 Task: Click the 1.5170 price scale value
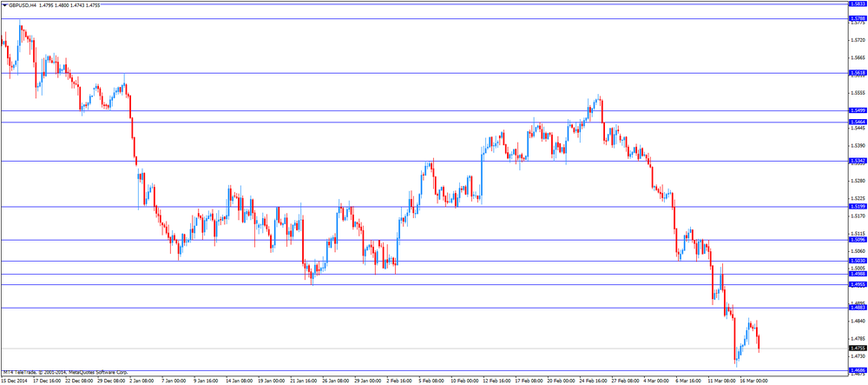857,216
